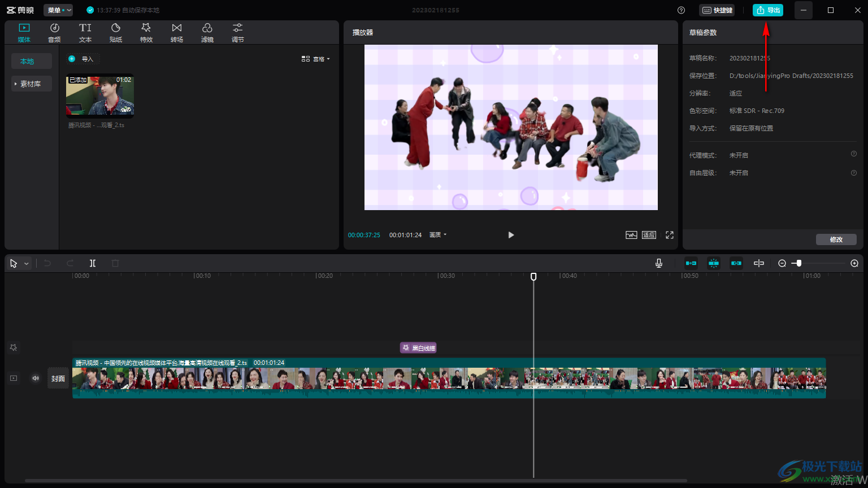Open the 宫格 grid view dropdown
This screenshot has height=488, width=868.
316,59
